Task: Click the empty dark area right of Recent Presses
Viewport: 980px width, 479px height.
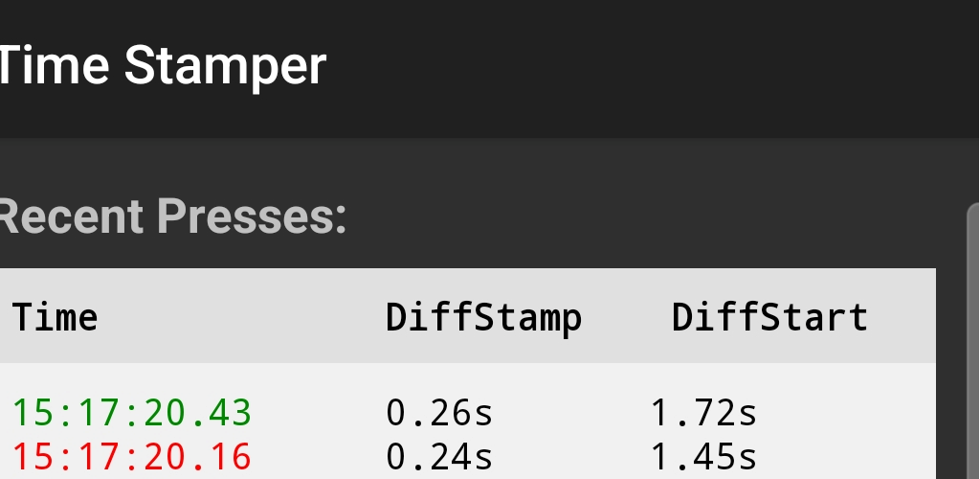Action: pyautogui.click(x=650, y=217)
